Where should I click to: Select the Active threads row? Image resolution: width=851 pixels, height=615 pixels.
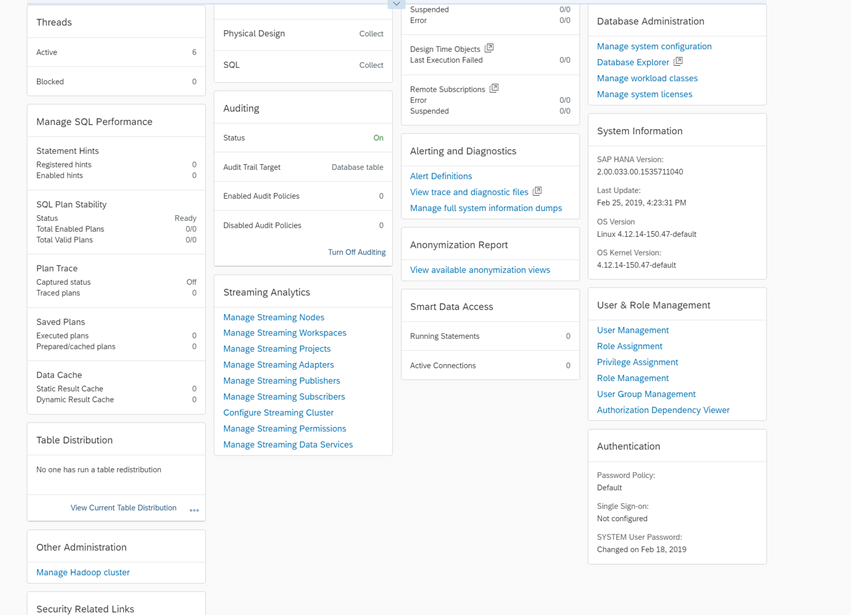point(116,52)
